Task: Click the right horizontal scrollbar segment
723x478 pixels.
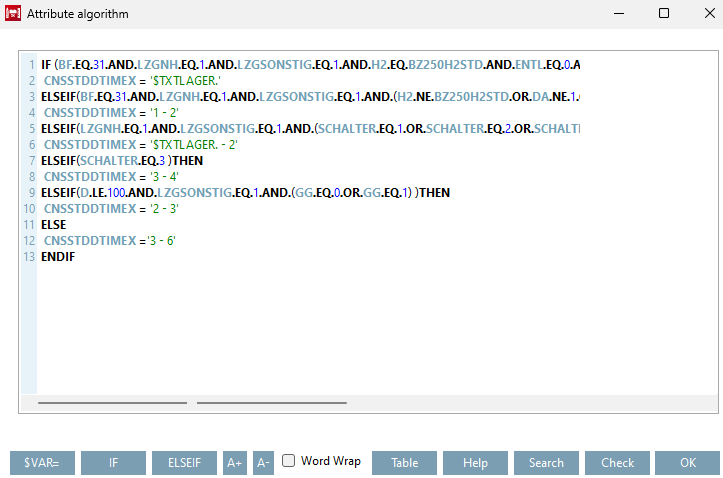Action: (x=272, y=403)
